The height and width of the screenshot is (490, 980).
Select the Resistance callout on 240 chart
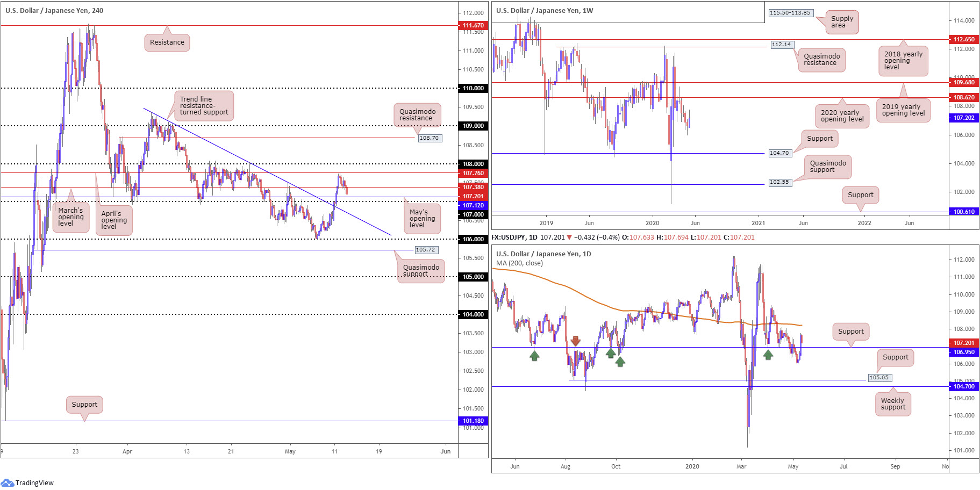click(167, 42)
